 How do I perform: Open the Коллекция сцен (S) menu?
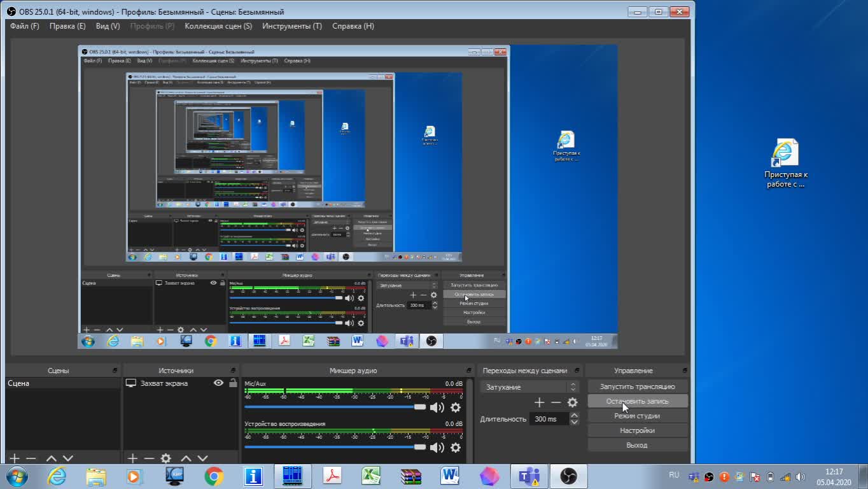[218, 26]
